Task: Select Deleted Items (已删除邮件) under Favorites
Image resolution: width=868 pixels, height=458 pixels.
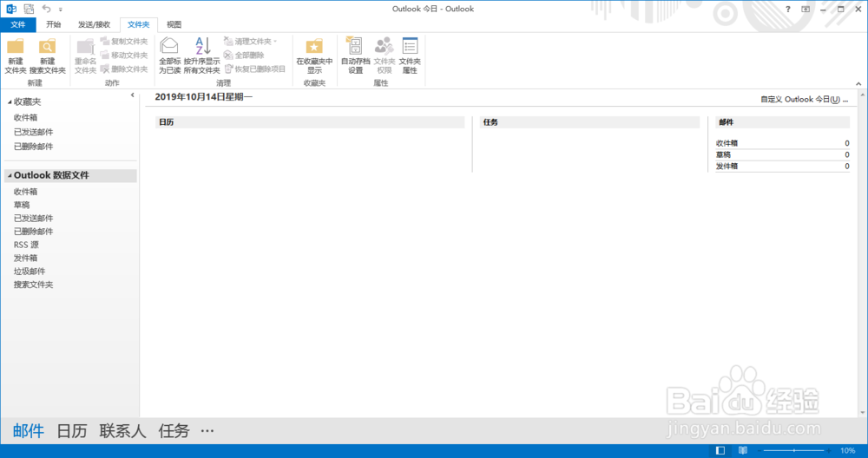Action: (x=33, y=147)
